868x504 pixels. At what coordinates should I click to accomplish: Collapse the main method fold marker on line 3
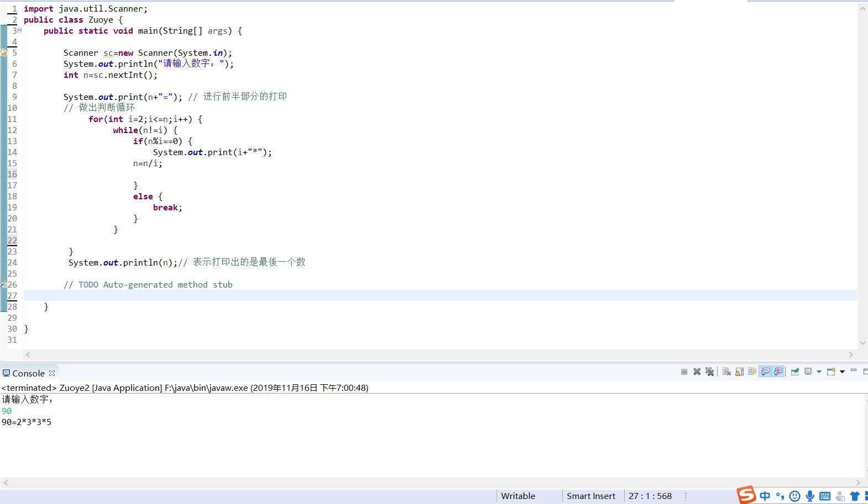pyautogui.click(x=20, y=30)
